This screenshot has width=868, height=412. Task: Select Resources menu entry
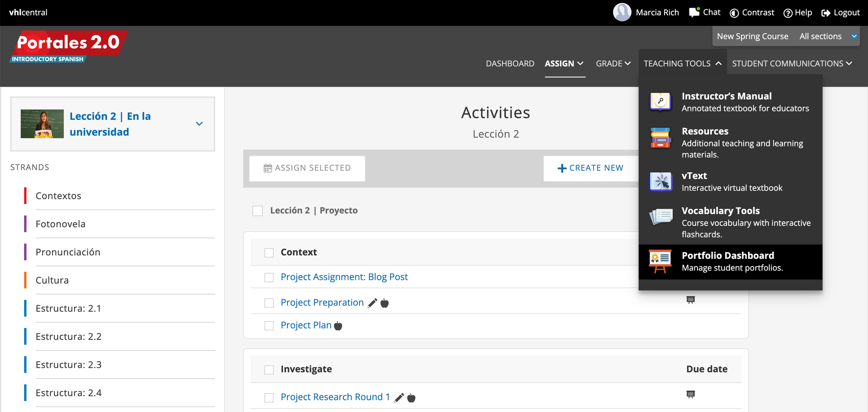(730, 142)
